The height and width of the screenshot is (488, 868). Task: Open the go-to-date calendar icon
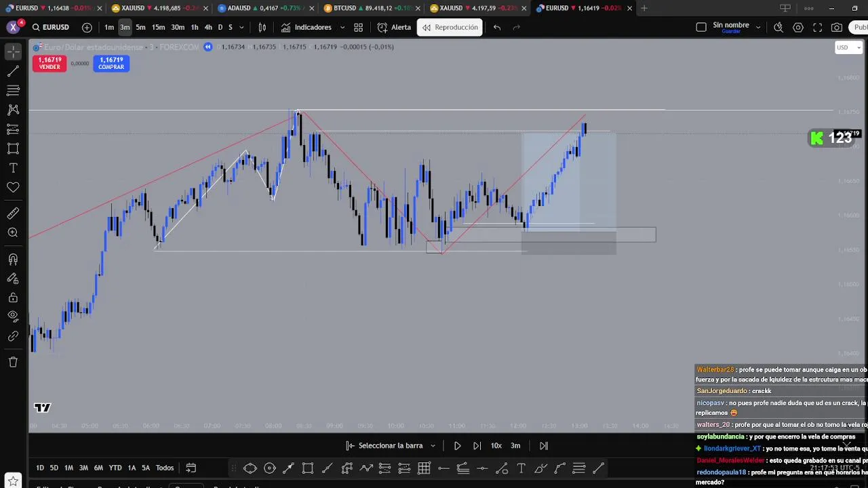click(x=191, y=468)
